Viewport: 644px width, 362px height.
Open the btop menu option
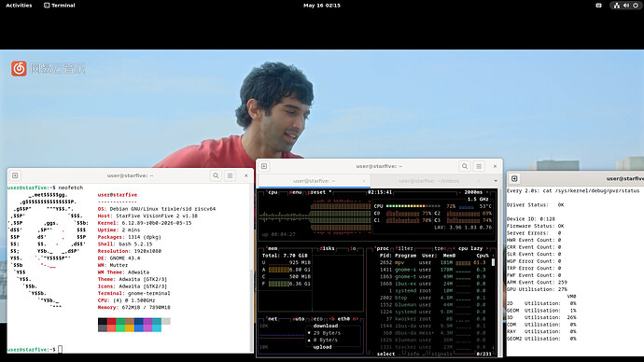pos(296,192)
